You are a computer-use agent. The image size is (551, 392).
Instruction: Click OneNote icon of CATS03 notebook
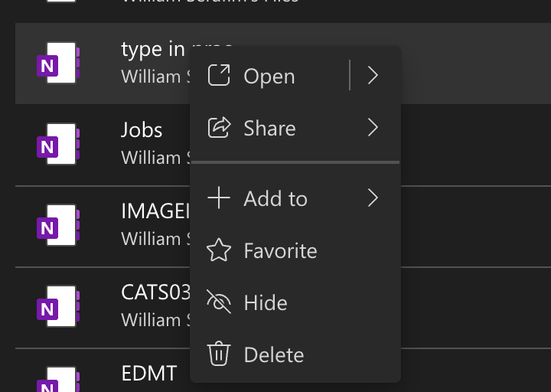(x=58, y=306)
